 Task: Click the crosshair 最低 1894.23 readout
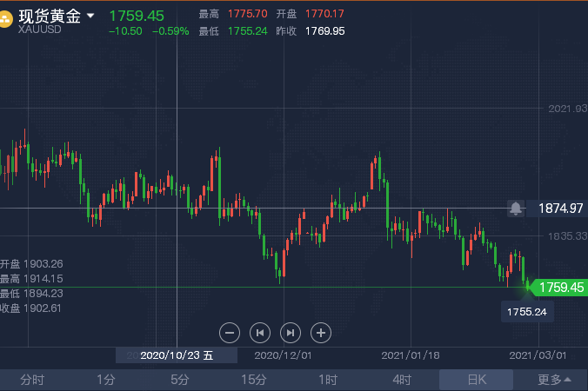click(x=31, y=294)
